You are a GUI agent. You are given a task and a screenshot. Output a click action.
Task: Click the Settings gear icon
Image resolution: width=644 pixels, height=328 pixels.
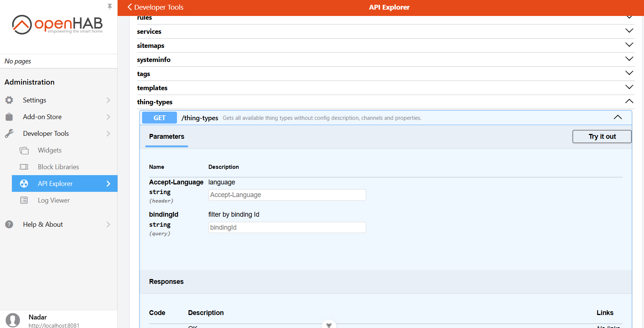tap(9, 100)
